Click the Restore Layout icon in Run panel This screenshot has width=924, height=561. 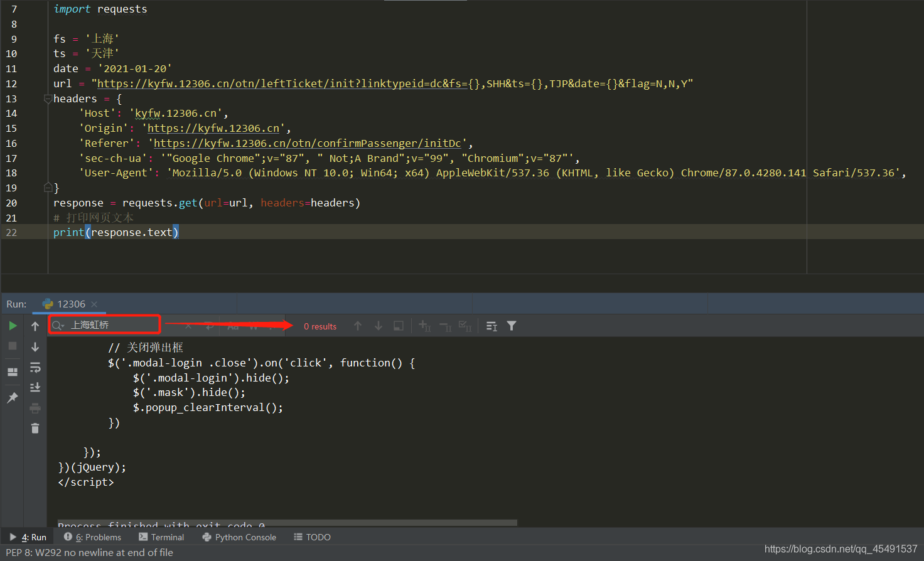tap(13, 371)
